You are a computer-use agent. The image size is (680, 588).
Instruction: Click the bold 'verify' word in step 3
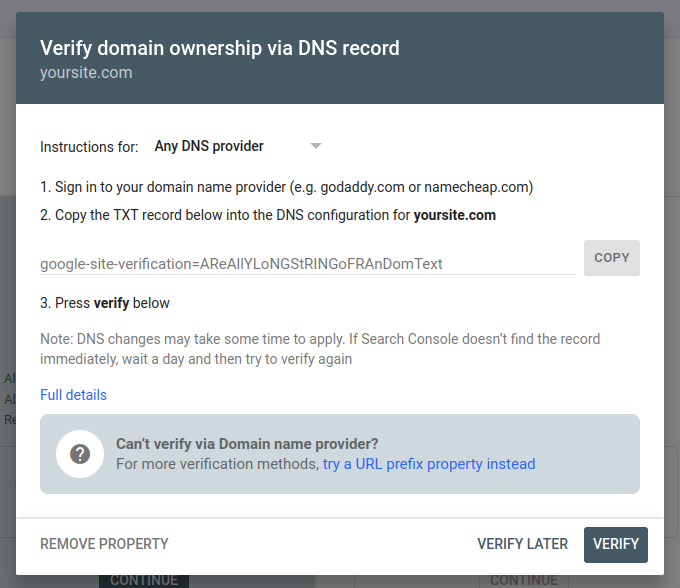pos(111,303)
